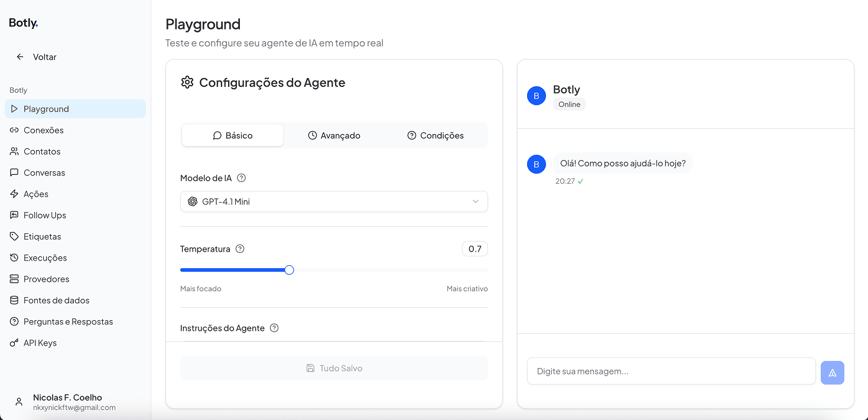Open Fontes de dados database icon
This screenshot has height=420, width=868.
point(14,300)
